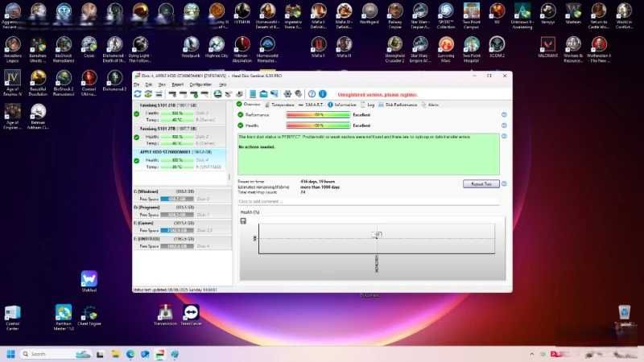Open the blue question-mark help icon in toolbar
Image resolution: width=644 pixels, height=362 pixels.
click(x=312, y=94)
